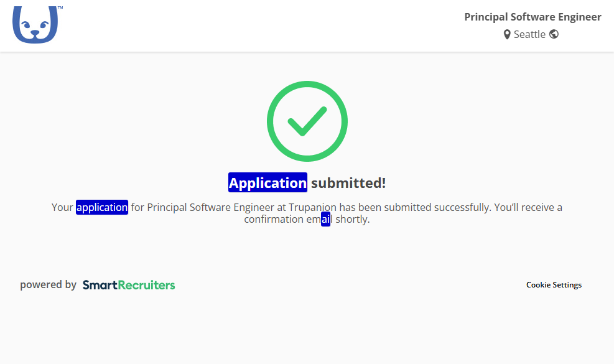Viewport: 614px width, 364px height.
Task: Open Cookie Settings
Action: click(554, 285)
